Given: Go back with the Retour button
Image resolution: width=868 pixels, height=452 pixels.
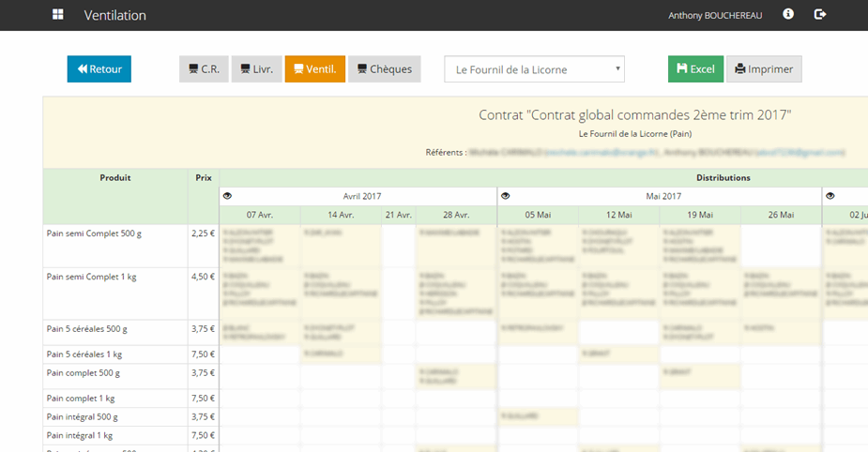Looking at the screenshot, I should (x=99, y=69).
